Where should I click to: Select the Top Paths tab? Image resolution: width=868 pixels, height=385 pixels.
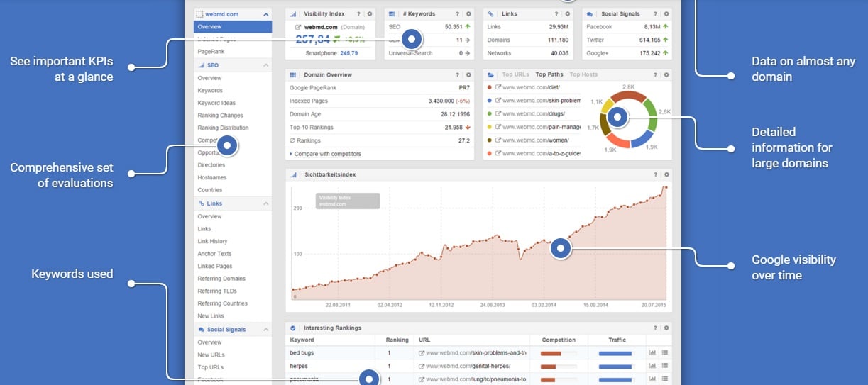pos(549,74)
